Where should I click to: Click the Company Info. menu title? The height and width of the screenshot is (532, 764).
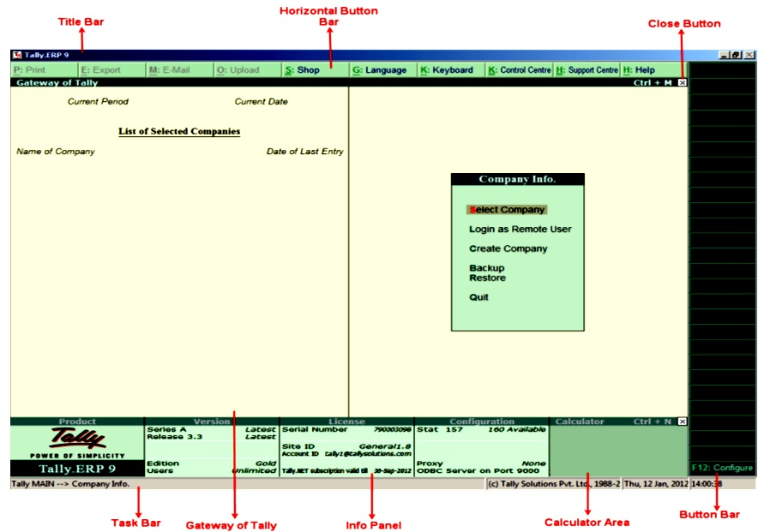517,179
